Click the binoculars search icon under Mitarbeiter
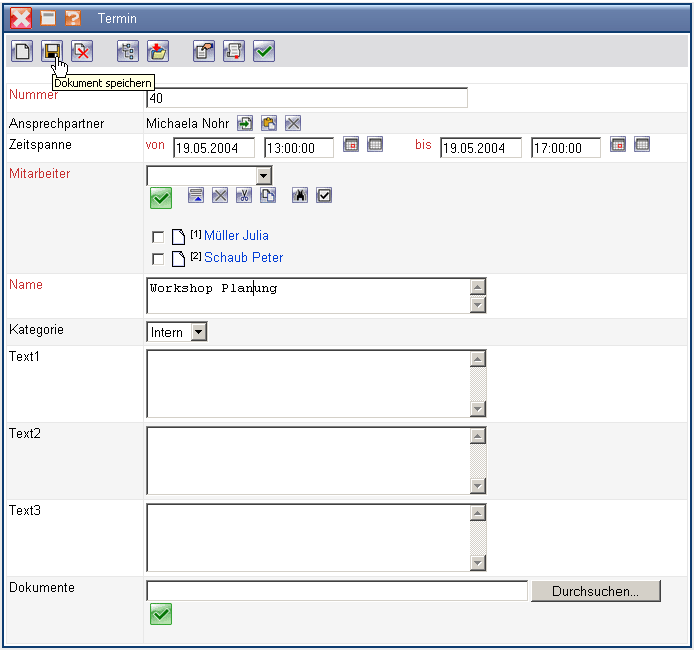Image resolution: width=694 pixels, height=650 pixels. tap(299, 195)
